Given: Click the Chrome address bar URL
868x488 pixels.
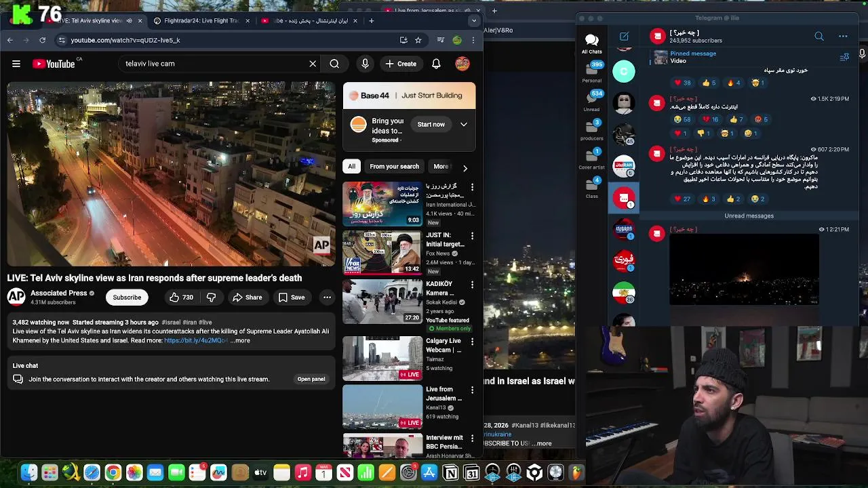Looking at the screenshot, I should point(125,40).
